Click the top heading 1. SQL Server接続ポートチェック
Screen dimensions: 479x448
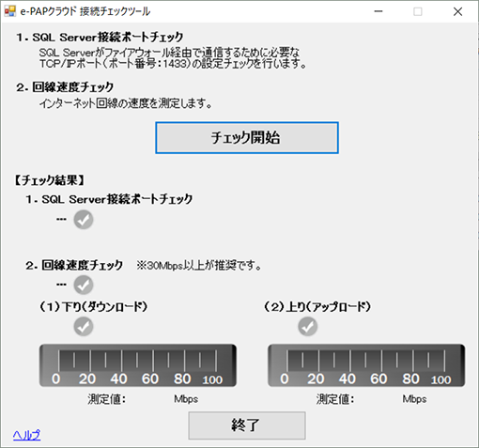point(100,38)
